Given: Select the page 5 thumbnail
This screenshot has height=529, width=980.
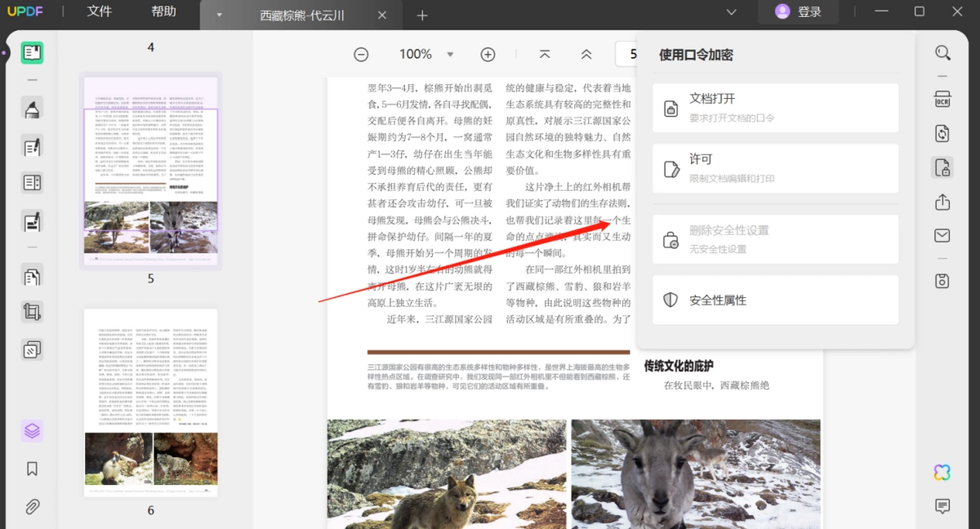Looking at the screenshot, I should pyautogui.click(x=150, y=171).
